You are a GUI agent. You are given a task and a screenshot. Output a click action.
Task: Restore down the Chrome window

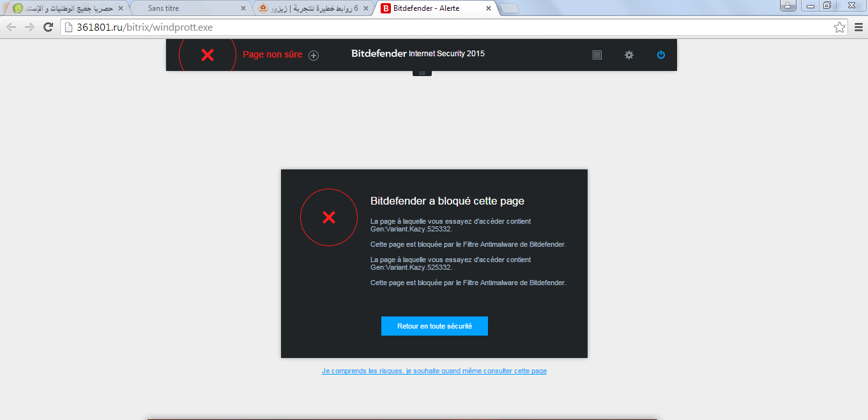tap(827, 5)
